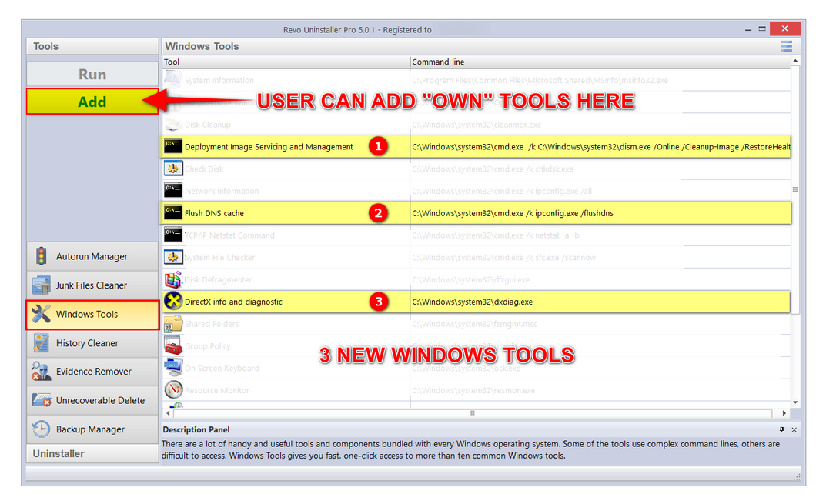Click the Run button
The image size is (826, 504).
click(x=92, y=75)
